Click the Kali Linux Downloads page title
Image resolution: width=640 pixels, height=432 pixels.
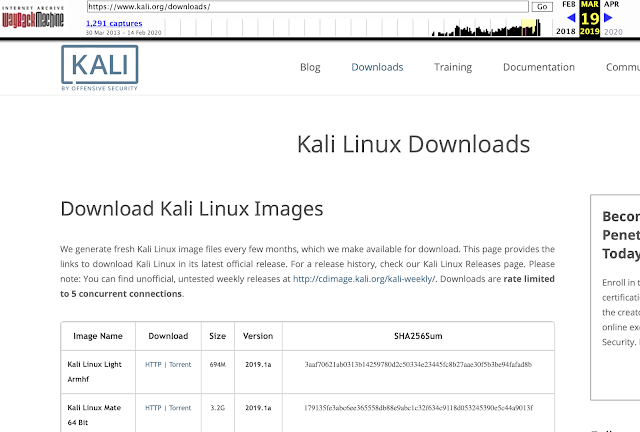tap(413, 144)
